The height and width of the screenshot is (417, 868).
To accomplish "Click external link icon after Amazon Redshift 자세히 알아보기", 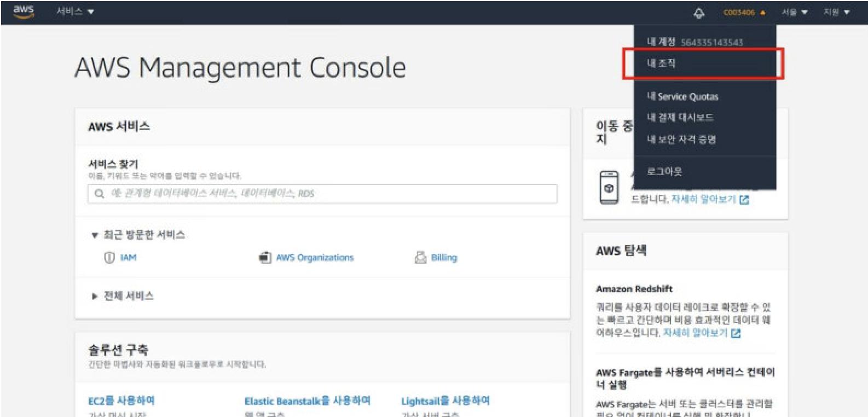I will click(736, 333).
